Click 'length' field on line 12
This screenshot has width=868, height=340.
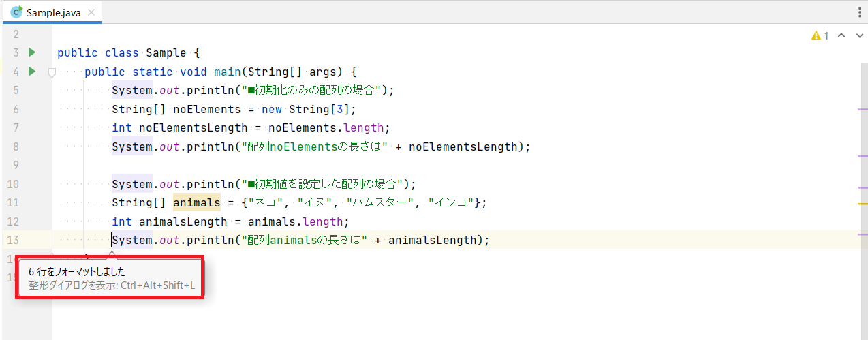(323, 221)
